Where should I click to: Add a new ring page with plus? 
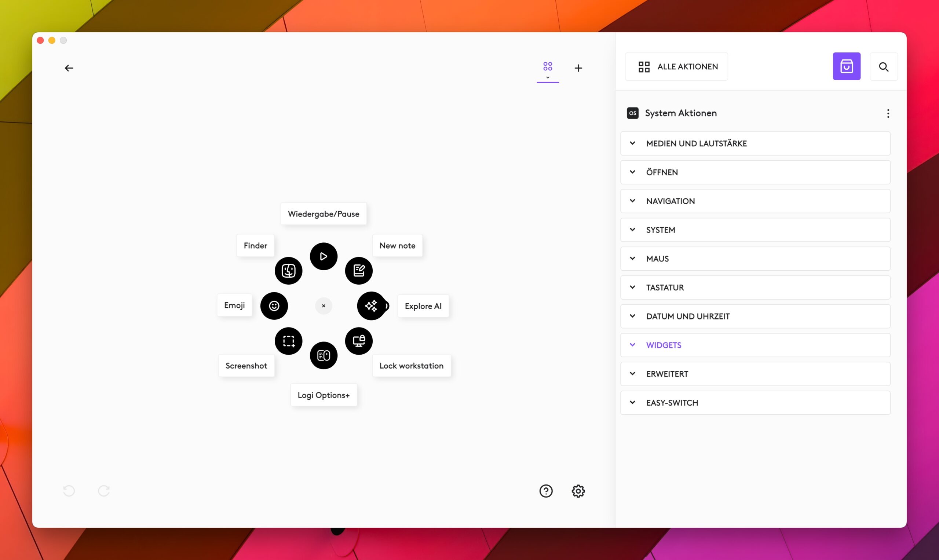(x=578, y=68)
